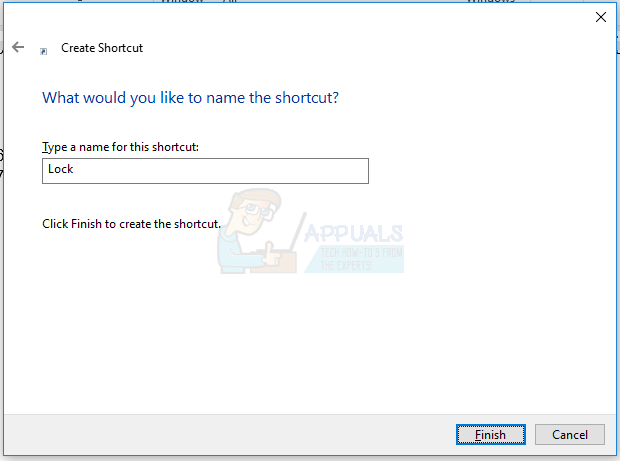This screenshot has width=620, height=461.
Task: Click the label 'Type a name for this shortcut:'
Action: tap(120, 147)
